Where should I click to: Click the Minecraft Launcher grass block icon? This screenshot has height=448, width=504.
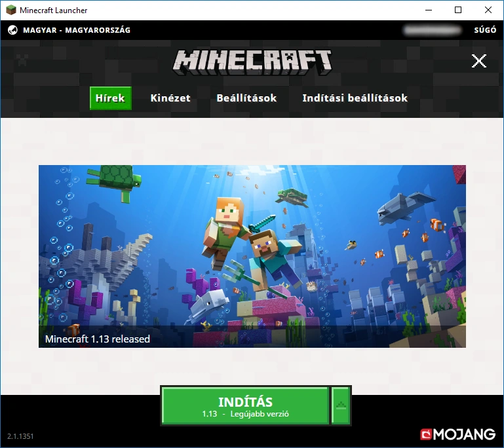pos(11,10)
